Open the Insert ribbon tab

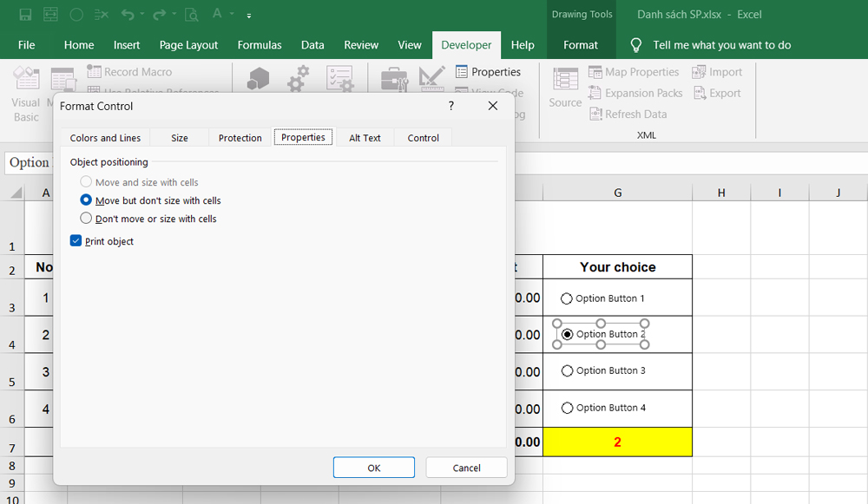pos(127,45)
